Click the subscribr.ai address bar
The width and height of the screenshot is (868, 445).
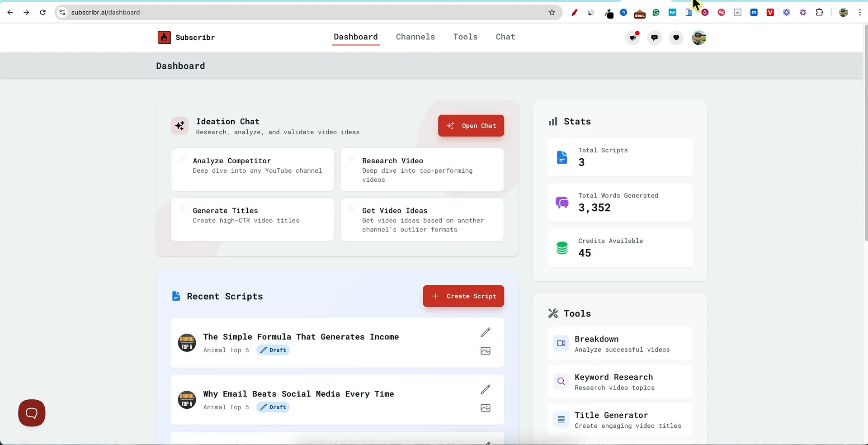(307, 12)
